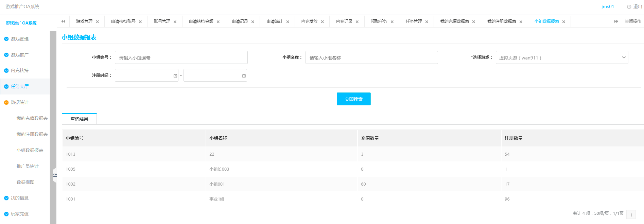This screenshot has height=224, width=644.
Task: Expand the 玩家充值 sidebar menu
Action: [x=19, y=214]
